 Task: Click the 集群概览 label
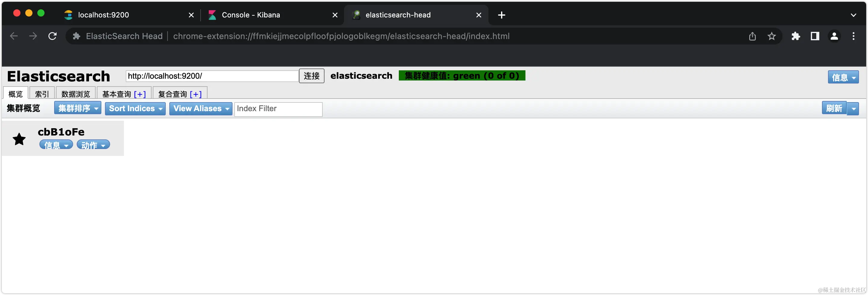coord(23,108)
